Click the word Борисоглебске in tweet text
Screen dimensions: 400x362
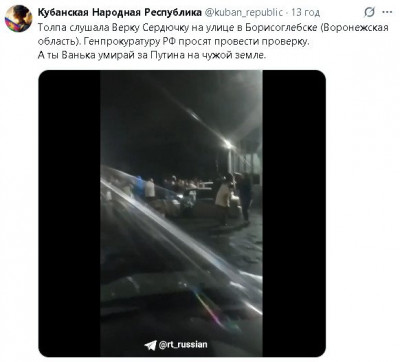pyautogui.click(x=282, y=27)
